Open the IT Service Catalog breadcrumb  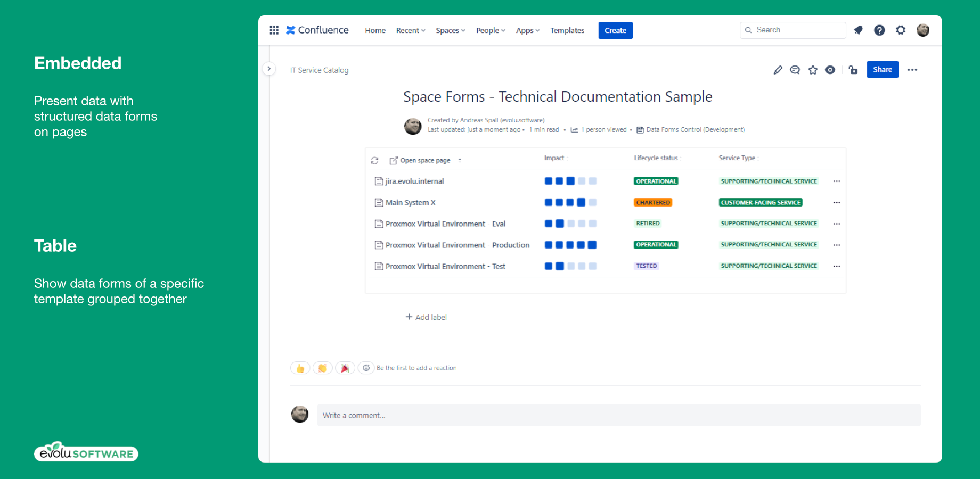click(x=319, y=70)
